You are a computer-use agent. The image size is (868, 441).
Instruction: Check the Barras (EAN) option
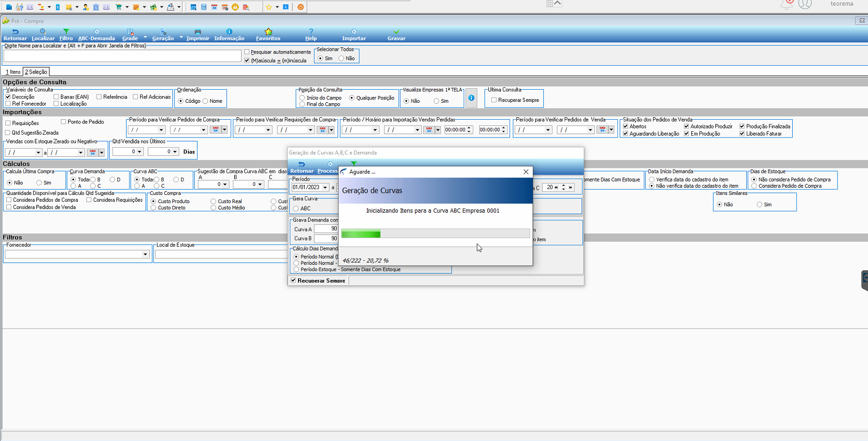point(56,97)
